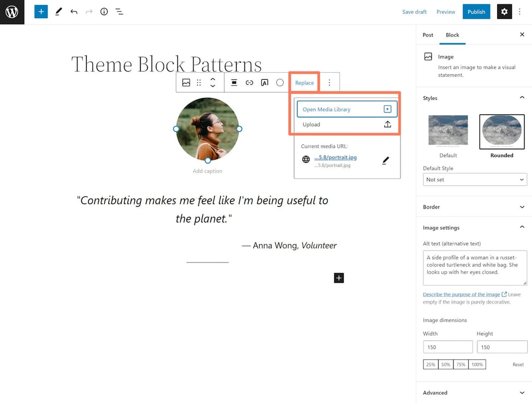Choose Open Media Library option
Viewport: 532px width, 404px height.
pyautogui.click(x=346, y=109)
